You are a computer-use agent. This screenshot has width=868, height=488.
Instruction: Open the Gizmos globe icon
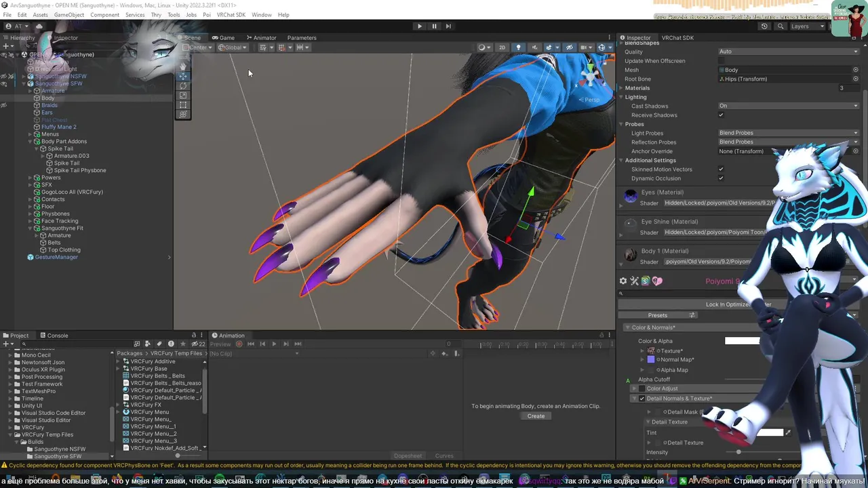(601, 47)
